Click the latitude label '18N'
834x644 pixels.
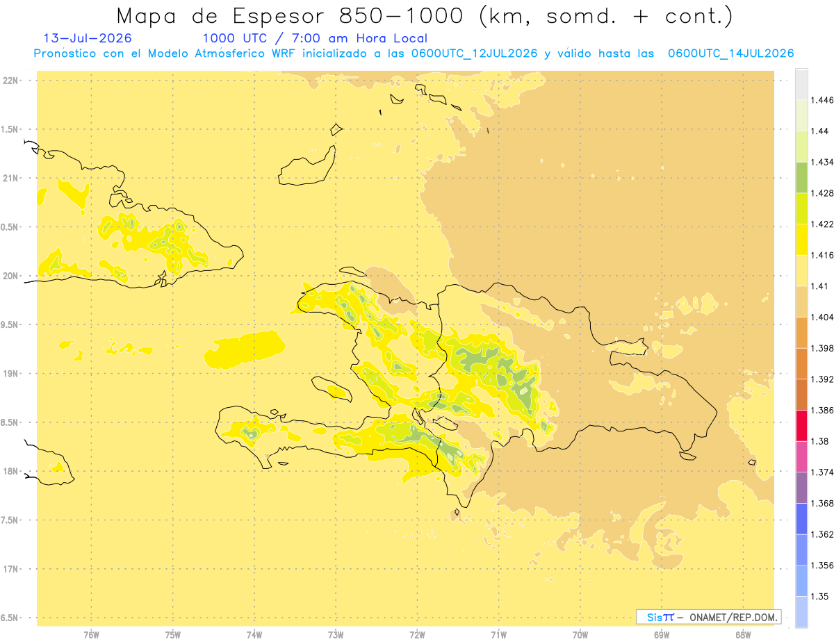(x=12, y=471)
